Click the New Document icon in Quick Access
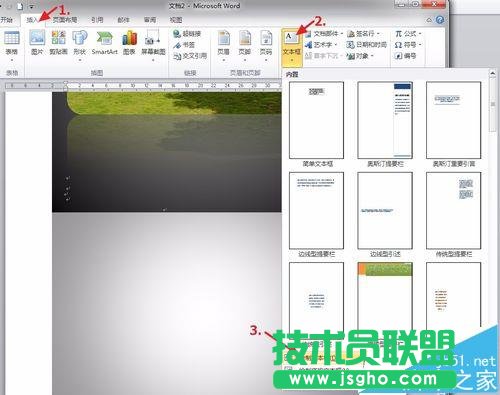500x395 pixels. [20, 6]
